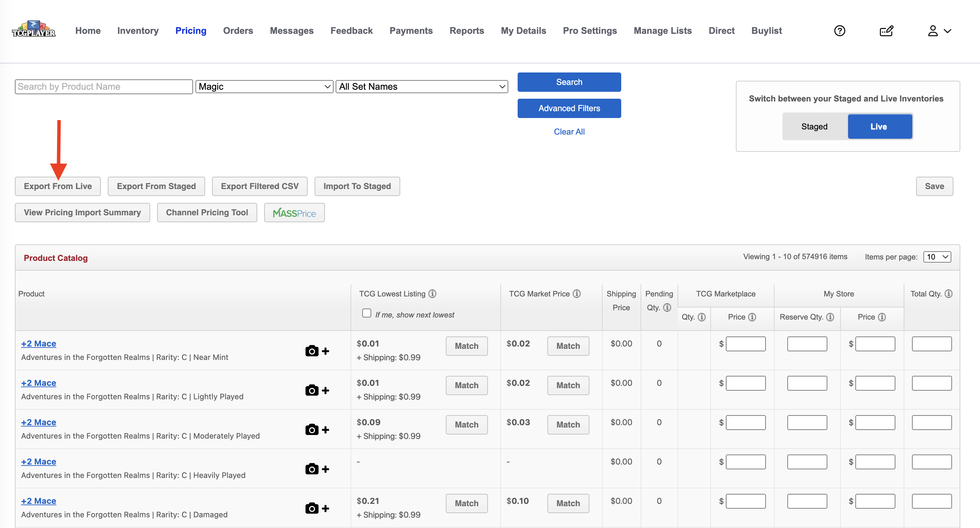Click Reserve Qty. info icon
980x528 pixels.
click(830, 317)
